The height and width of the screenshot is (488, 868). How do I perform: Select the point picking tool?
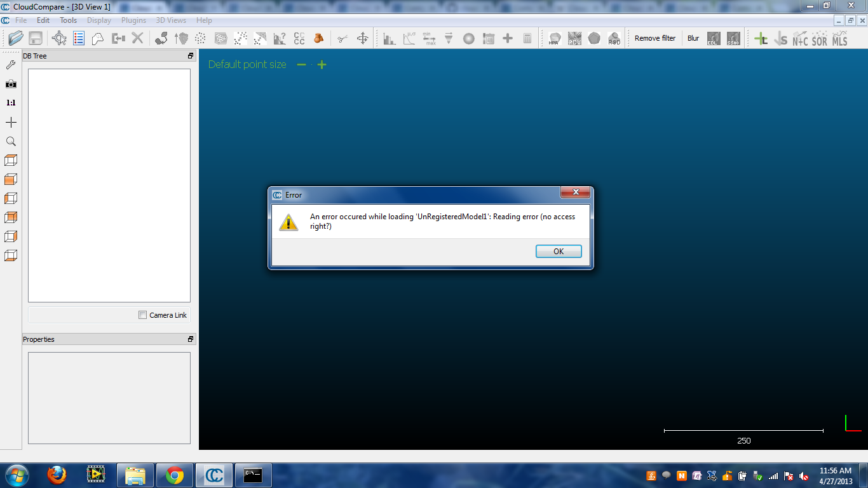coord(10,64)
